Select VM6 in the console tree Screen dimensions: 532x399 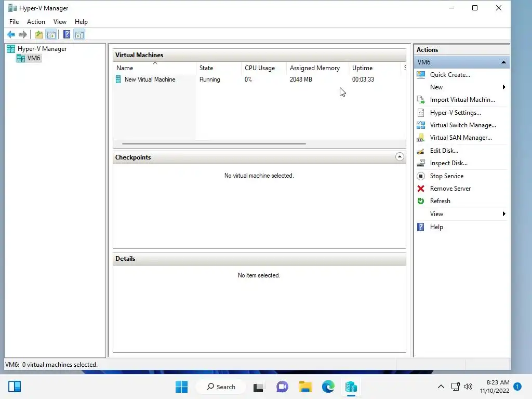coord(34,58)
